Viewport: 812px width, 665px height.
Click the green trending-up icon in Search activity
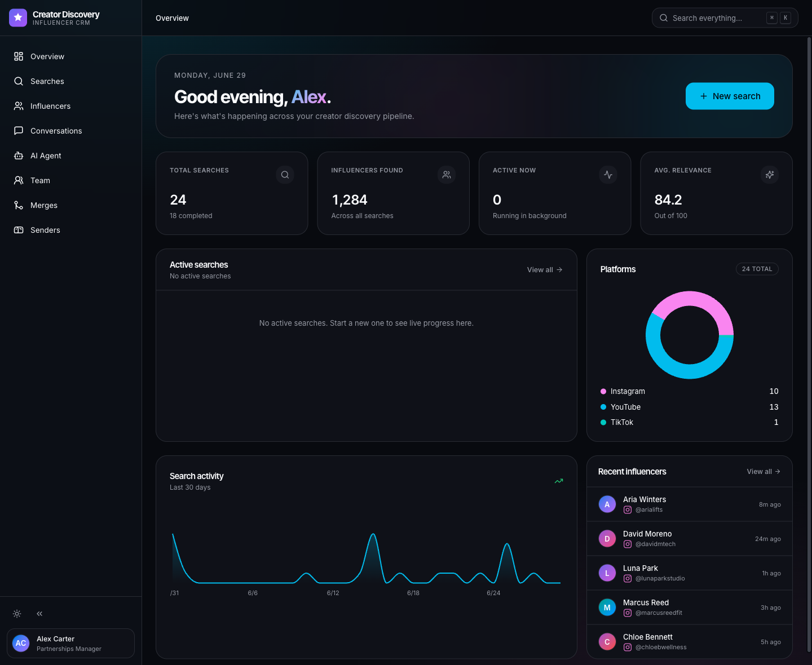(559, 481)
